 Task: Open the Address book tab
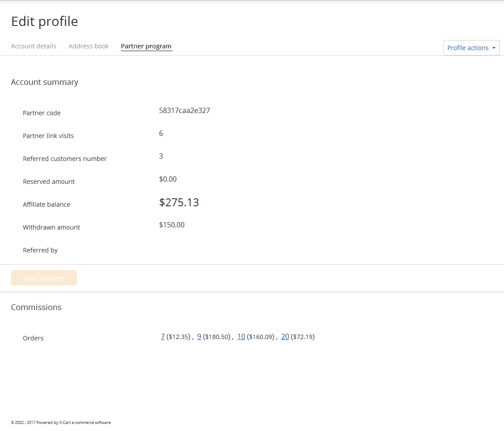click(88, 46)
